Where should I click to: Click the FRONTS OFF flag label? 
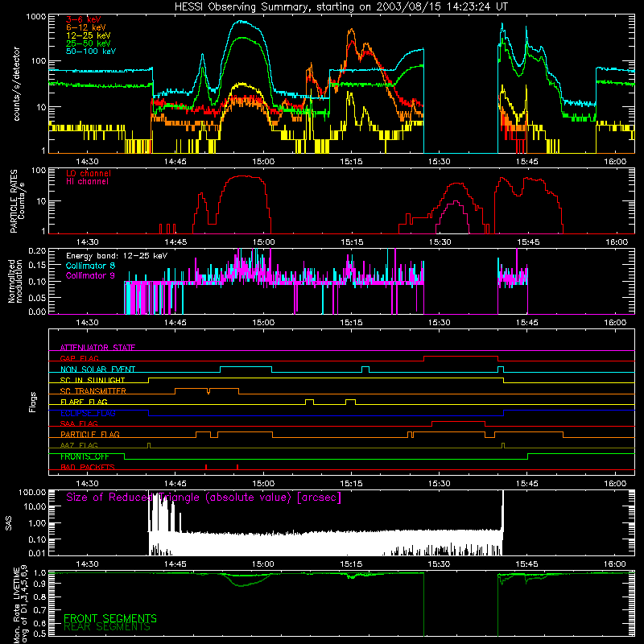[85, 456]
